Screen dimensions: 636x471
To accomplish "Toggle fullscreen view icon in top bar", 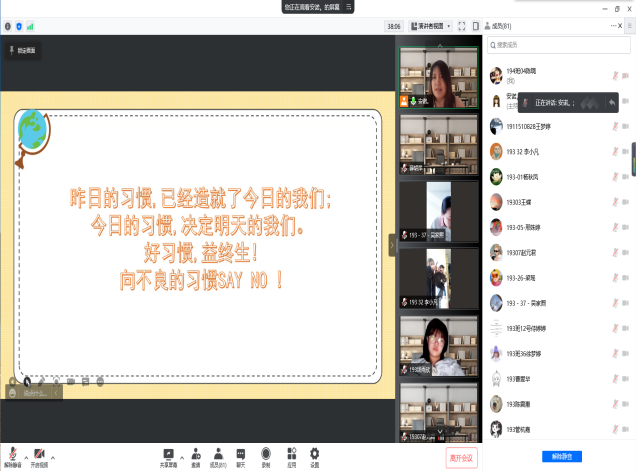I will click(x=462, y=26).
